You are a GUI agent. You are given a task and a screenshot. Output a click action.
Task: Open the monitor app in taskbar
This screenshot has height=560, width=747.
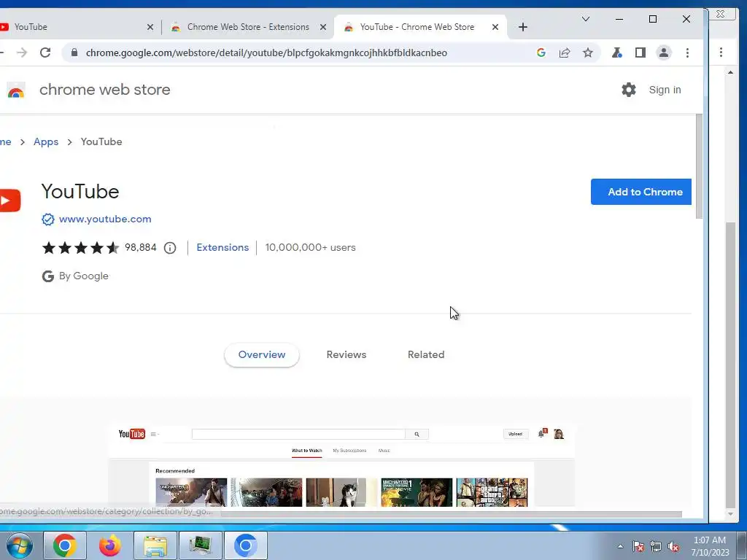(201, 545)
